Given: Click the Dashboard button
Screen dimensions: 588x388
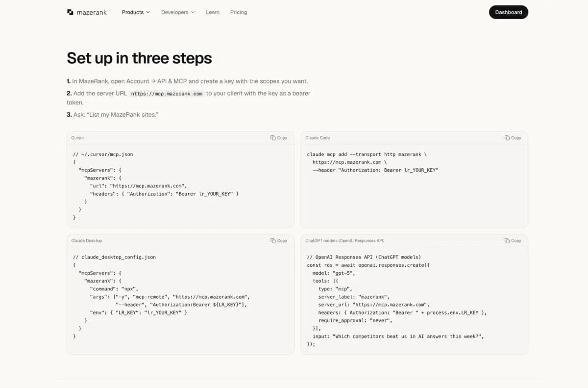Looking at the screenshot, I should (509, 12).
